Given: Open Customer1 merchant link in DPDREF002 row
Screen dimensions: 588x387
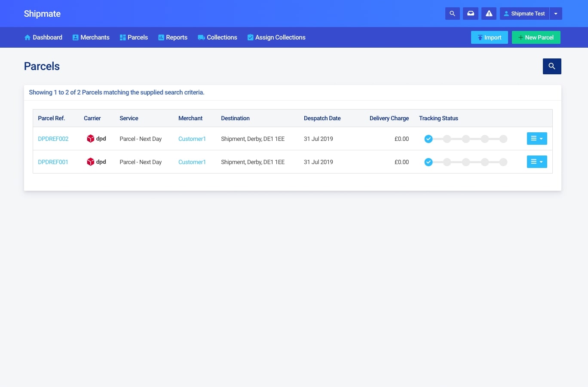Looking at the screenshot, I should pos(192,139).
